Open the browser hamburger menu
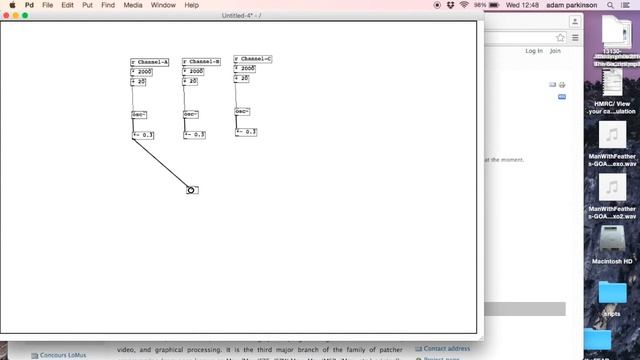 (575, 38)
